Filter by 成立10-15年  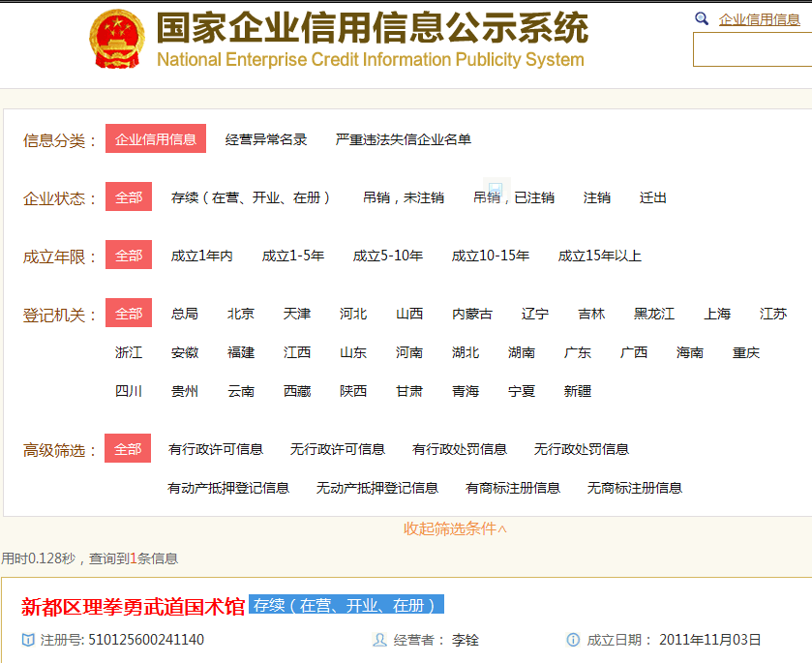(491, 256)
